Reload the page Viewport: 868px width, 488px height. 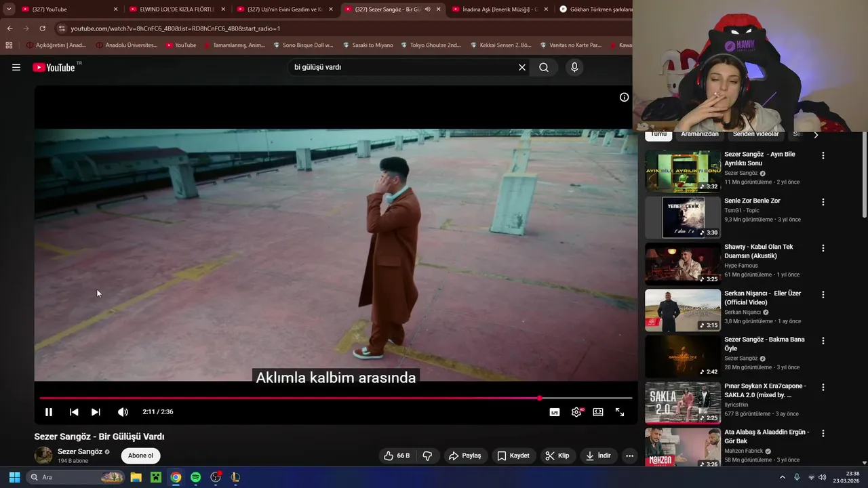42,28
